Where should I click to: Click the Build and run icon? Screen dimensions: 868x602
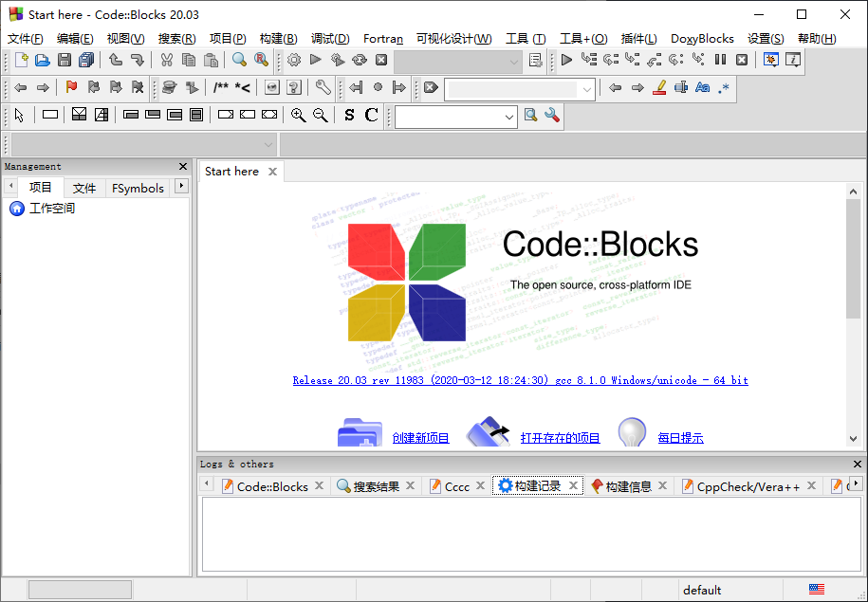tap(338, 60)
